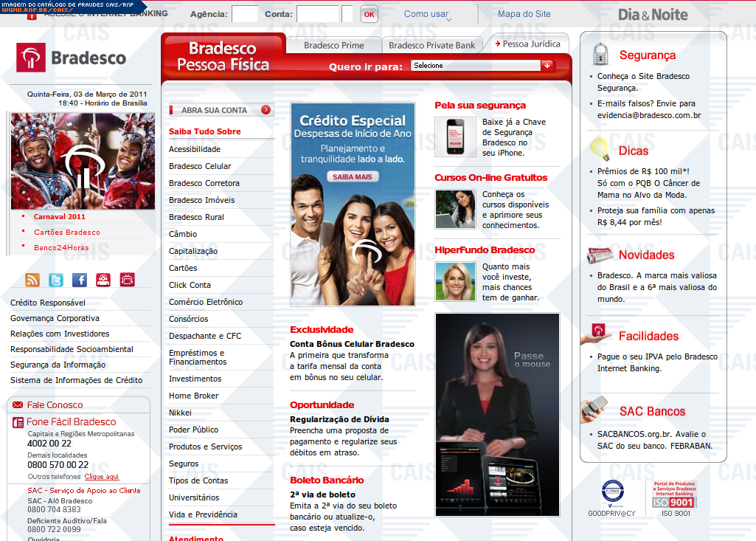Click the red headphones podcast icon
756x541 pixels.
[103, 280]
